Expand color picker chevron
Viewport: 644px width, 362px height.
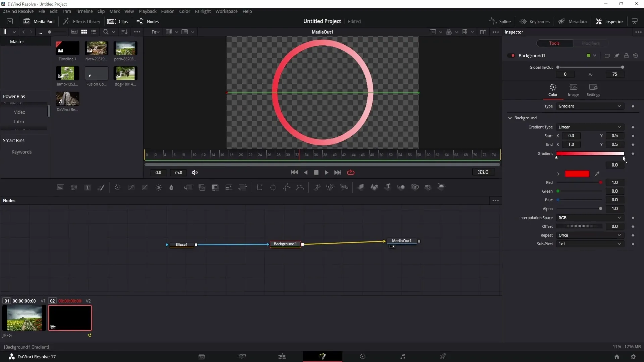click(x=558, y=174)
